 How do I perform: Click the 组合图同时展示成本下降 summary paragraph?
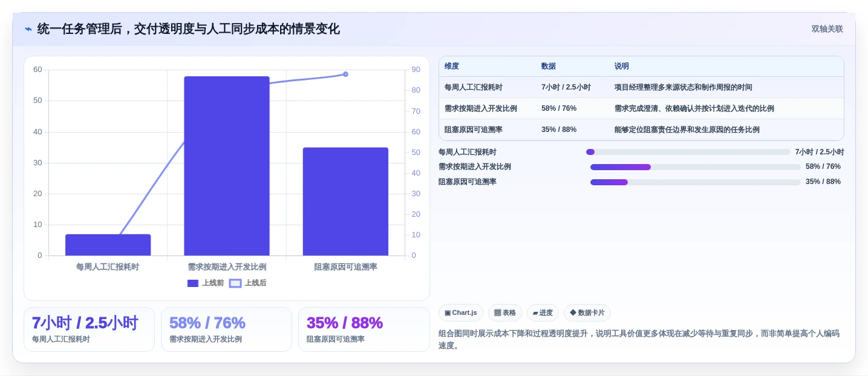click(641, 340)
